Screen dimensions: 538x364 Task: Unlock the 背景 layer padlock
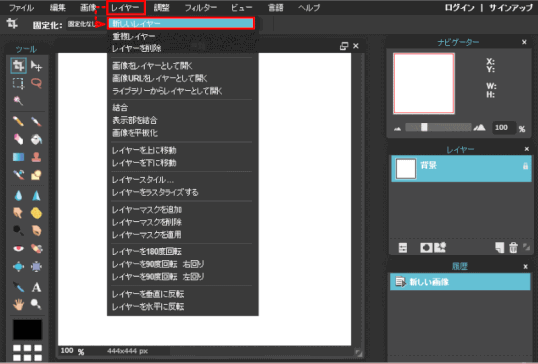[x=525, y=166]
